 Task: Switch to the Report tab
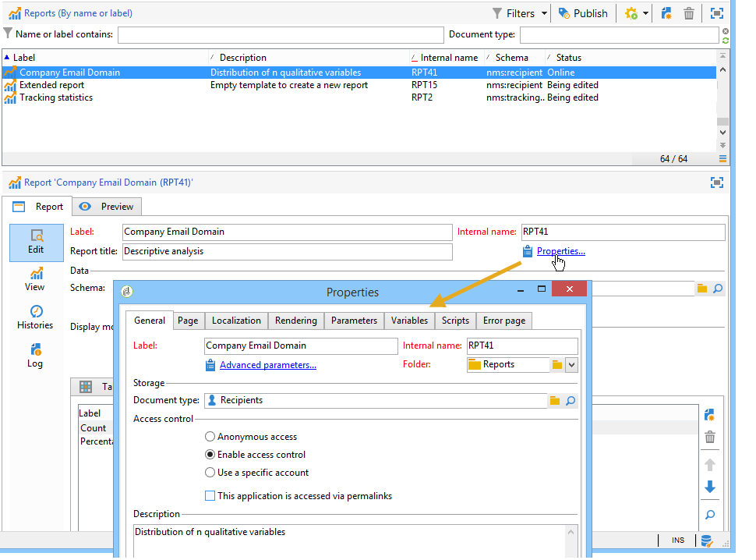pos(37,207)
